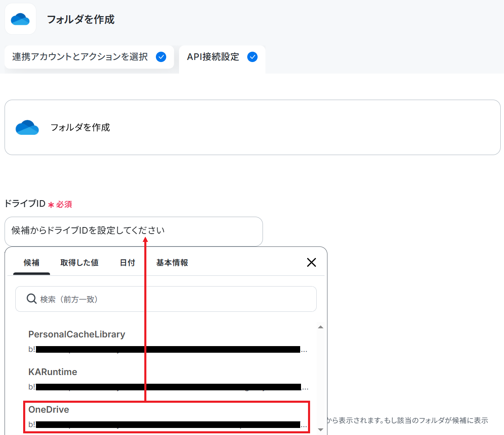This screenshot has width=504, height=435.
Task: Click the blue checkmark next to API接続設定
Action: click(252, 57)
